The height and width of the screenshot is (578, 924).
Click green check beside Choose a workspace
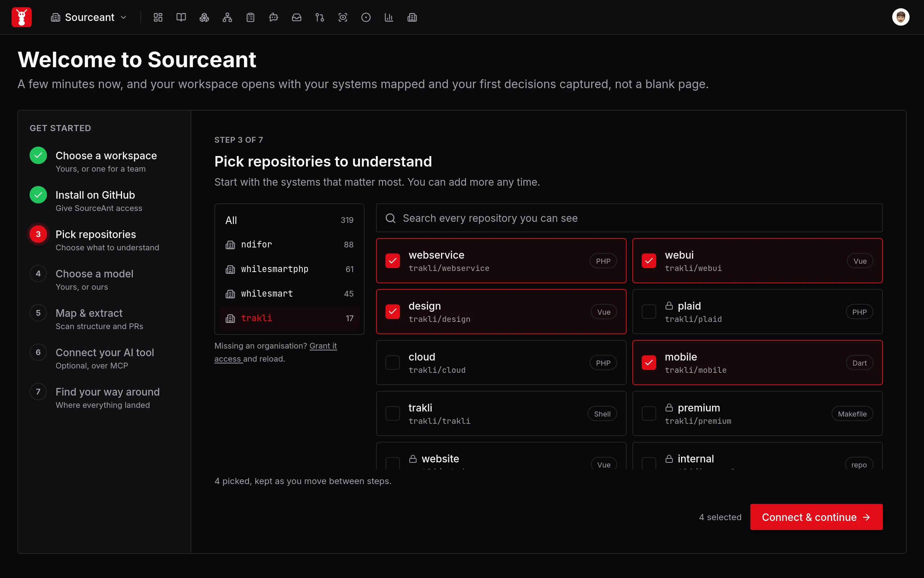[38, 155]
